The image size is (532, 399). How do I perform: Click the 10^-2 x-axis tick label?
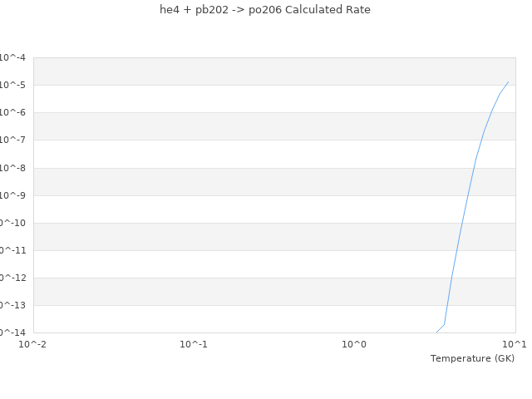33,344
